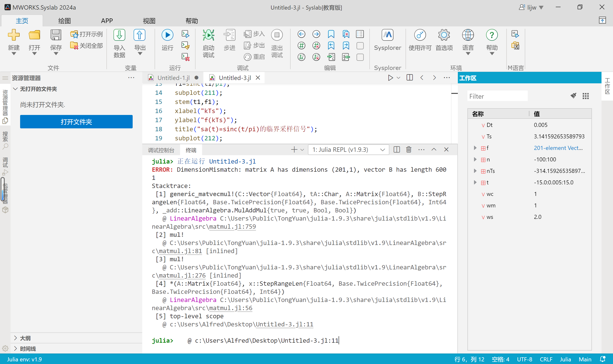Click the increase indent icon
Viewport: 613px width, 364px height.
point(331,57)
